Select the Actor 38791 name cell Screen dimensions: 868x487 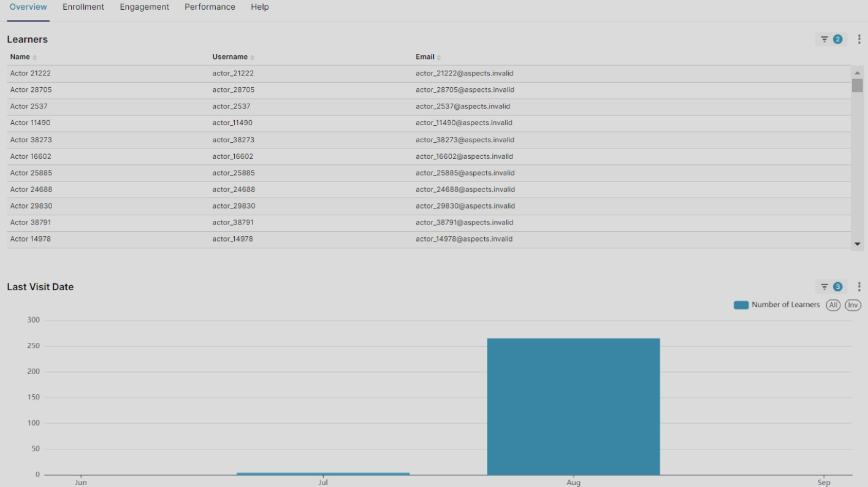pos(31,223)
